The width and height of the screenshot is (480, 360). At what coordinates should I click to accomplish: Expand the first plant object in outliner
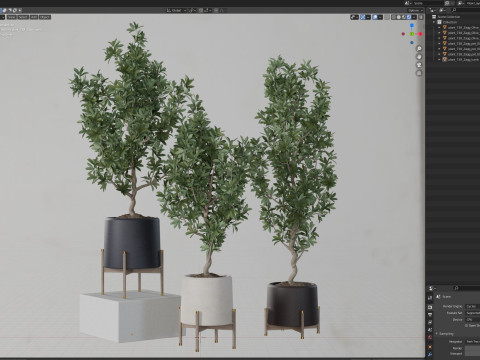tap(439, 28)
